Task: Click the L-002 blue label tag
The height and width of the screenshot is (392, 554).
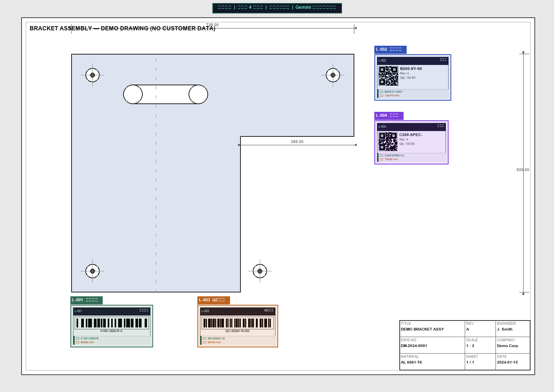Action: click(390, 50)
